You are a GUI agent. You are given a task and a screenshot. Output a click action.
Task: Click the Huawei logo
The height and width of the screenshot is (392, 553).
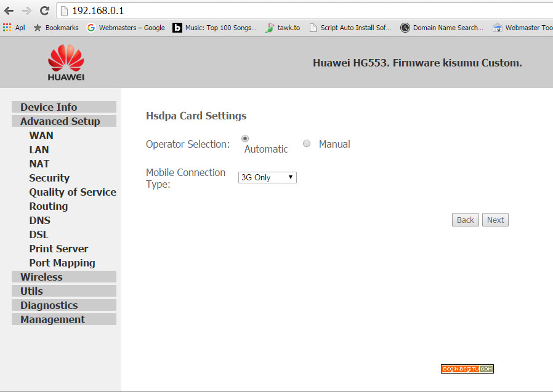66,63
